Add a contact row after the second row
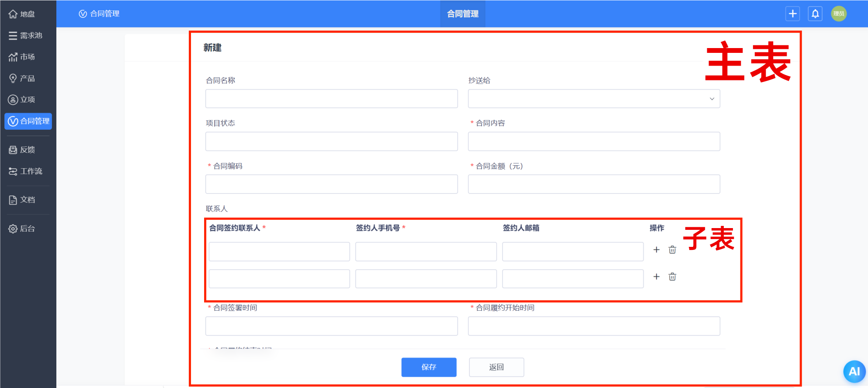 click(656, 277)
